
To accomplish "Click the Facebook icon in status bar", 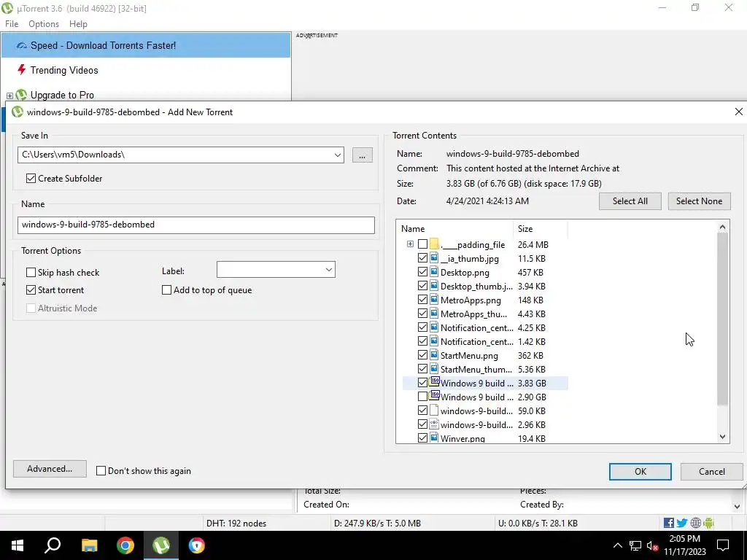I will (x=669, y=523).
